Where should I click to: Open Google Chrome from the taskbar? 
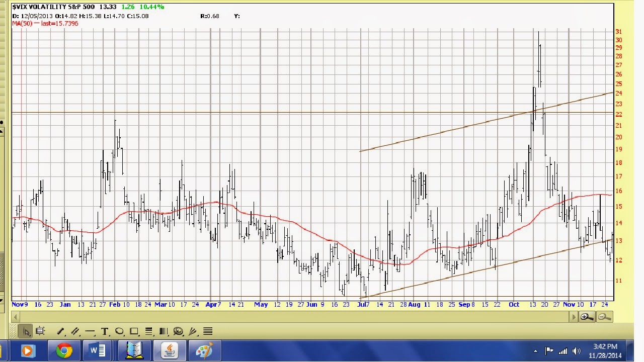coord(64,350)
